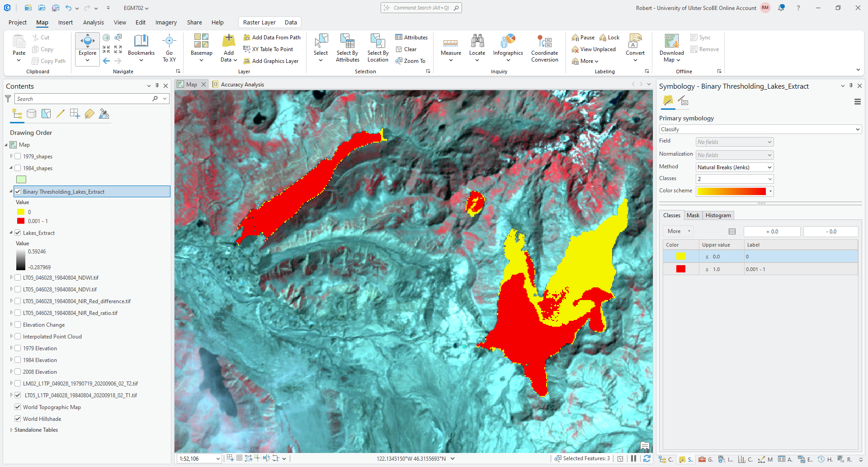This screenshot has width=868, height=467.
Task: Click the red color swatch for 0.001 - 1 class
Action: coord(680,269)
